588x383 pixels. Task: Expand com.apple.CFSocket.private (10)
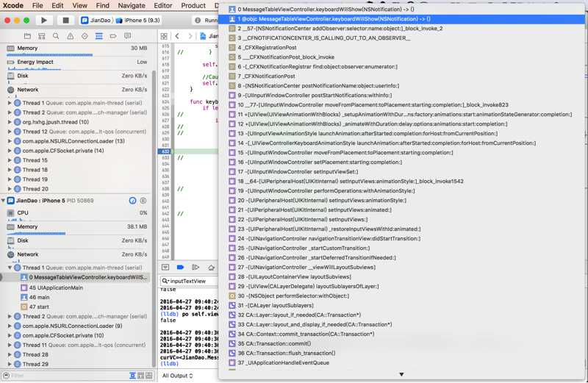[x=10, y=335]
